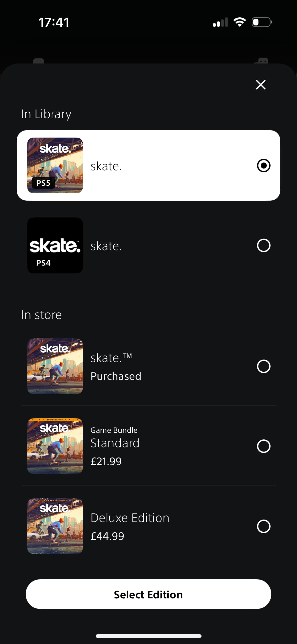Screen dimensions: 297x644
Task: Tap the Wi-Fi status icon
Action: pyautogui.click(x=240, y=22)
